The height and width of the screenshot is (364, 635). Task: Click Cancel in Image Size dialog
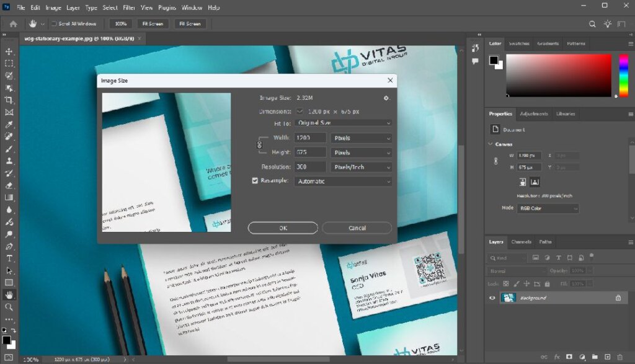357,228
